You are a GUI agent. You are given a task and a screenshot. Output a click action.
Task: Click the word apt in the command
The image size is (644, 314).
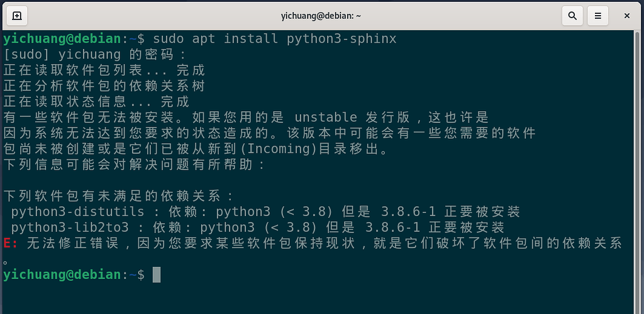click(204, 39)
